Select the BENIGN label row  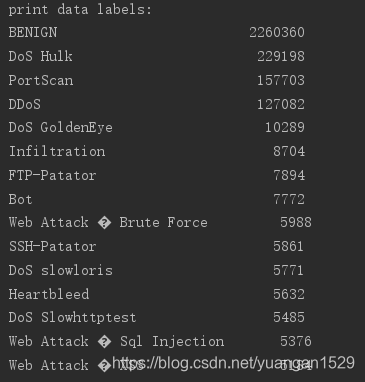pos(157,32)
